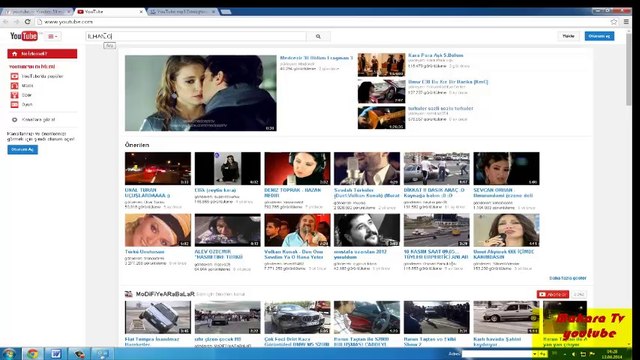Image resolution: width=640 pixels, height=360 pixels.
Task: Open the Chrome menu hamburger icon
Action: 626,22
